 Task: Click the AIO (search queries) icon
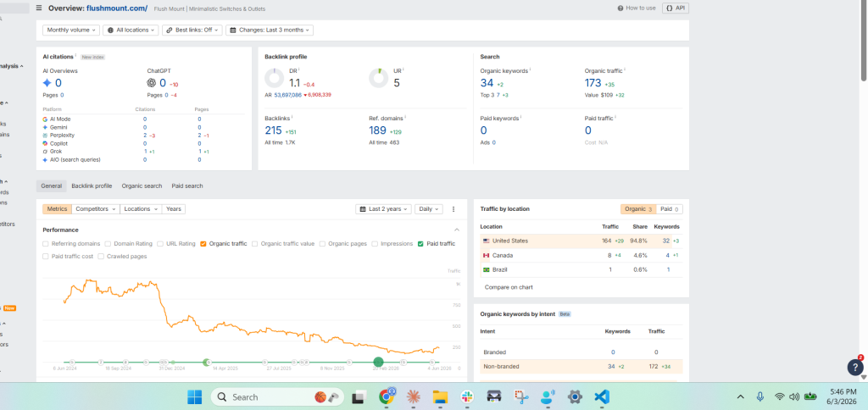point(45,159)
